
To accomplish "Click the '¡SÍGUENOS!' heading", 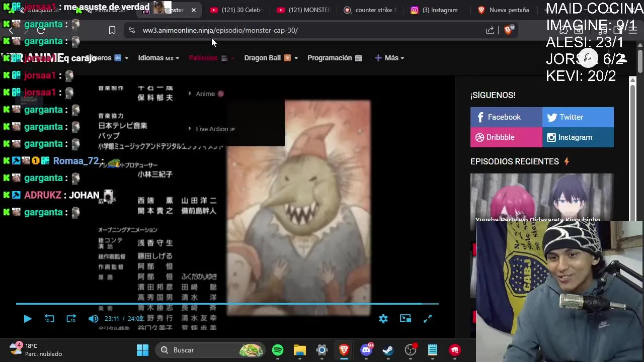I will 493,95.
